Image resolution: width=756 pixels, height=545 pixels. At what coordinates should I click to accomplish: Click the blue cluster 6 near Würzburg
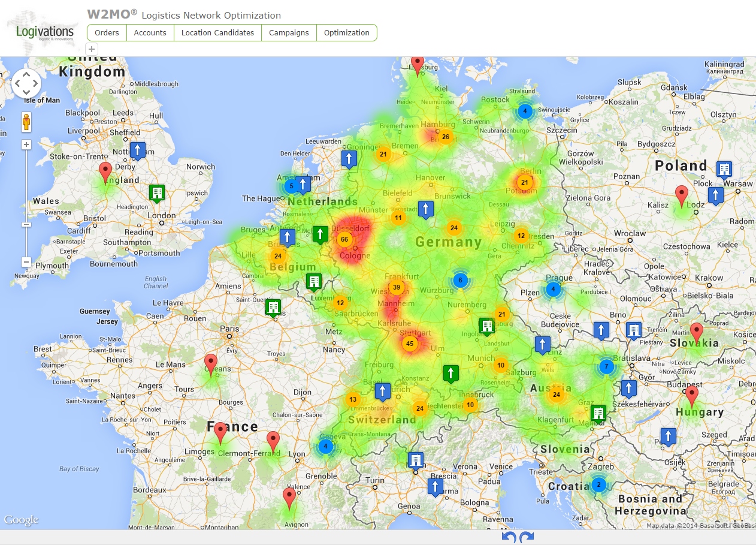click(460, 280)
